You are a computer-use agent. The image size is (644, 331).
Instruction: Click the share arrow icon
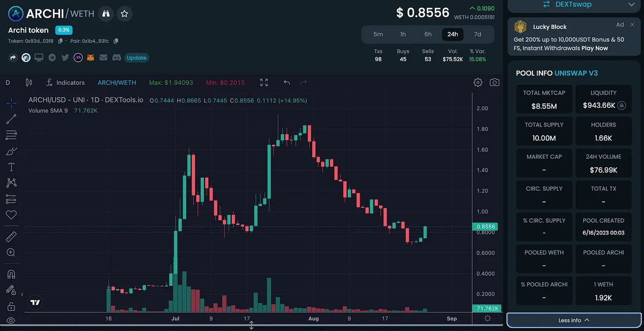(13, 57)
